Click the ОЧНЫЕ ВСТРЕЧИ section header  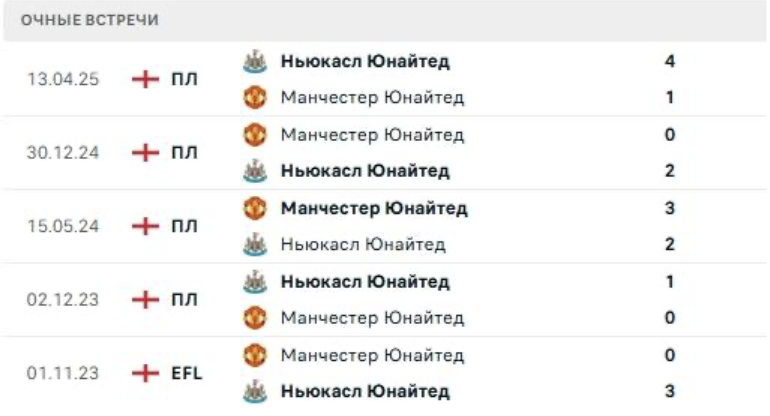(x=89, y=20)
